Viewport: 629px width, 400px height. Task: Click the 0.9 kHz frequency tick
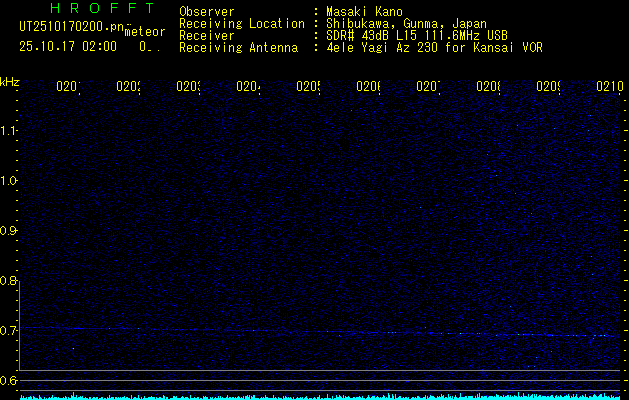(9, 230)
